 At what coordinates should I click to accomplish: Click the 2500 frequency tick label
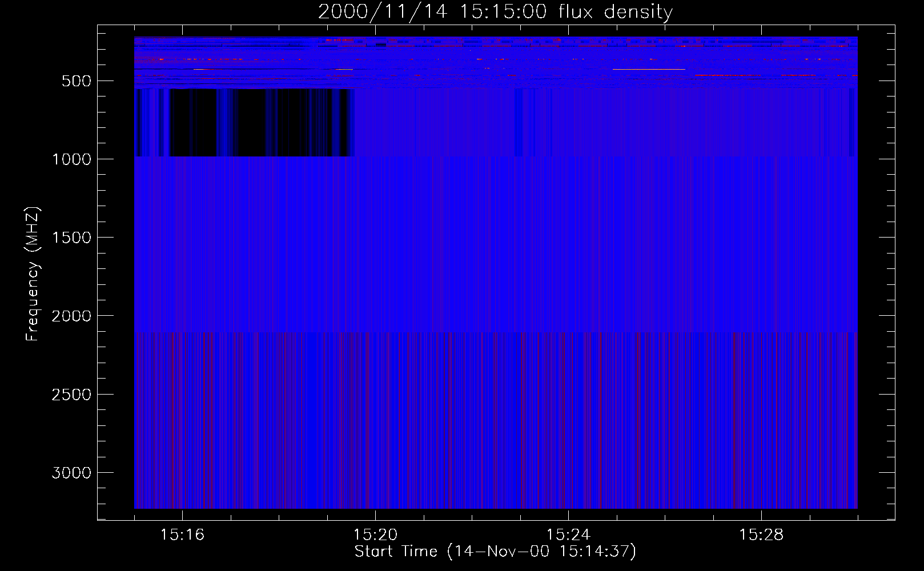(x=71, y=395)
